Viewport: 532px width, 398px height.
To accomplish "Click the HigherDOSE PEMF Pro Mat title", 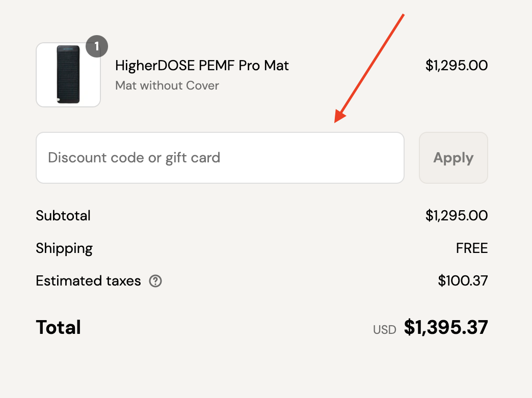I will tap(202, 66).
